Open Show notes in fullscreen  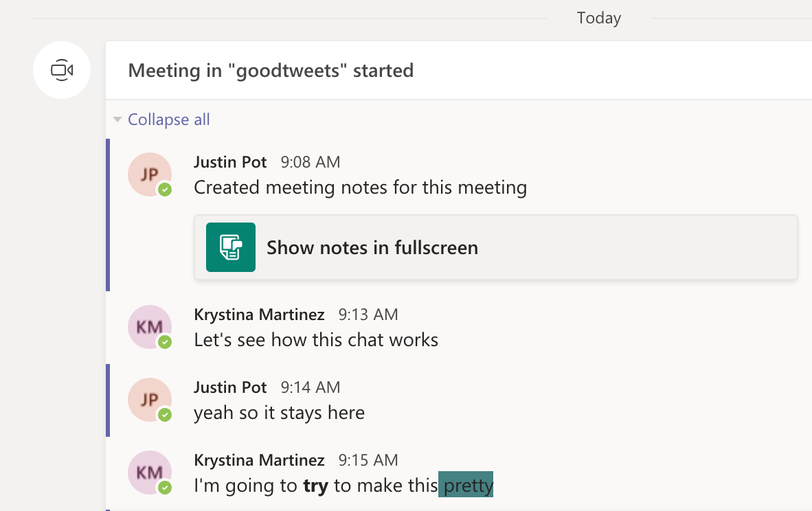click(372, 247)
